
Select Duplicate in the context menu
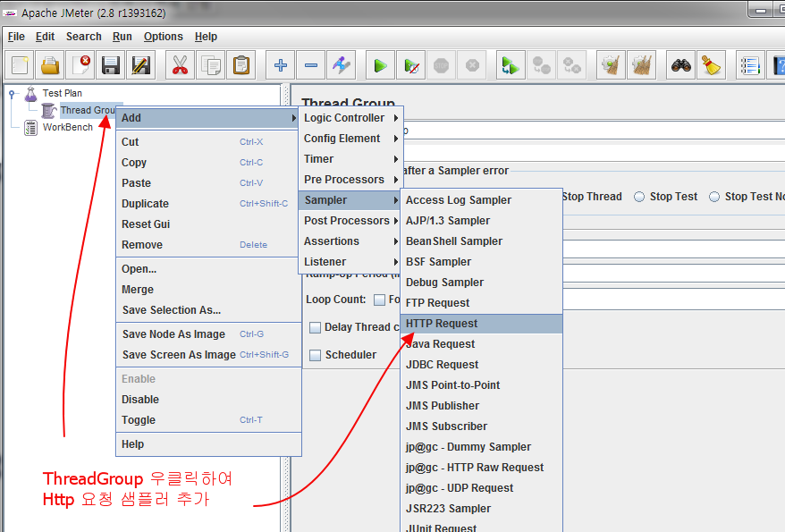click(x=207, y=204)
